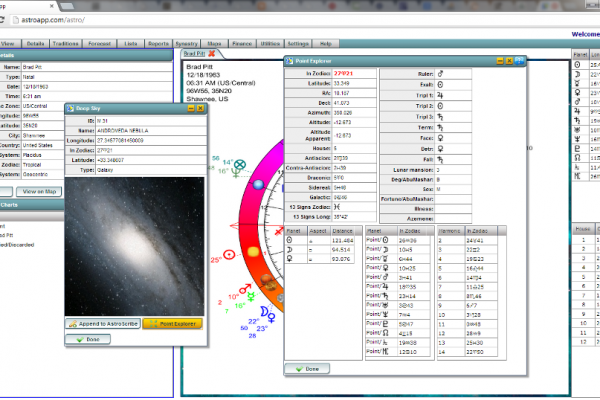600x400 pixels.
Task: Click the Point Explorer button
Action: (172, 324)
